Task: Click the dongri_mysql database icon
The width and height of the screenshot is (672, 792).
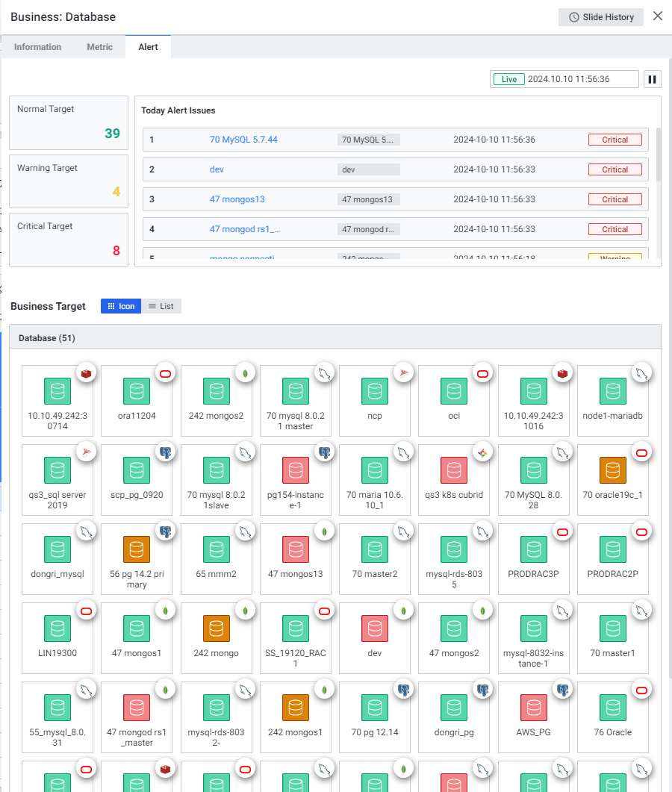Action: [57, 549]
